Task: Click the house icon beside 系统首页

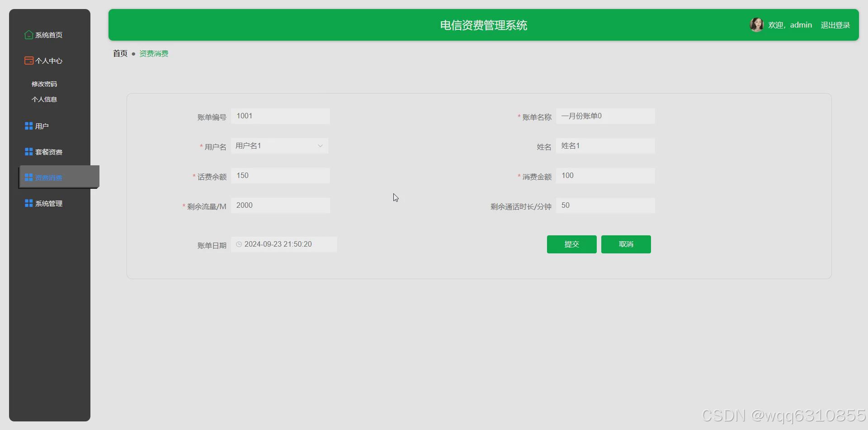Action: point(28,35)
